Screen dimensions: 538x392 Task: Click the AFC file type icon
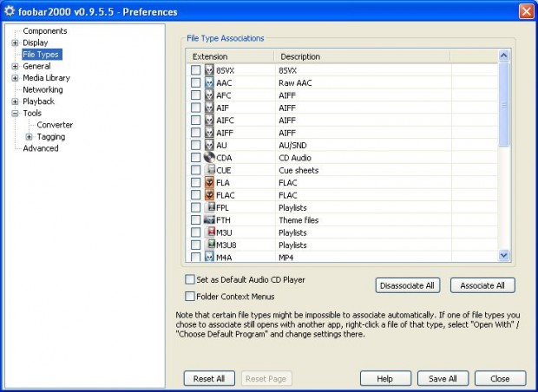tap(209, 95)
